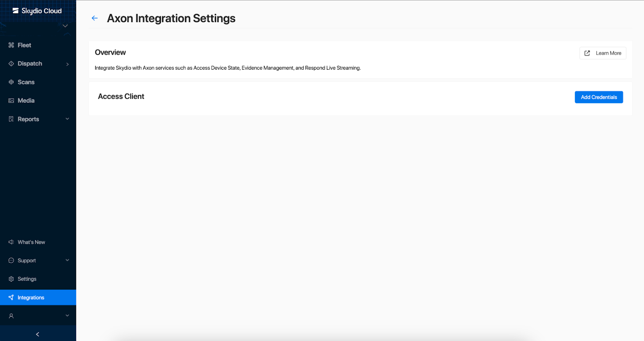Click the Skydio Cloud logo
The image size is (644, 341).
[x=37, y=11]
